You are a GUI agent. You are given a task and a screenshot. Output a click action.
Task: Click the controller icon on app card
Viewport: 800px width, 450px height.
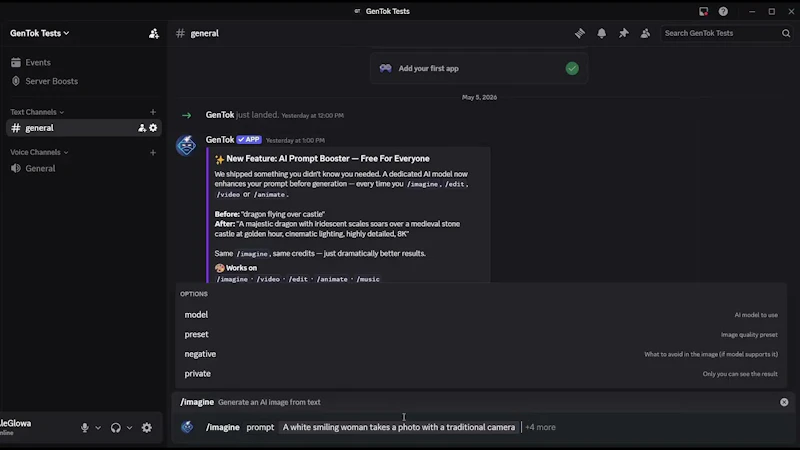(x=385, y=68)
